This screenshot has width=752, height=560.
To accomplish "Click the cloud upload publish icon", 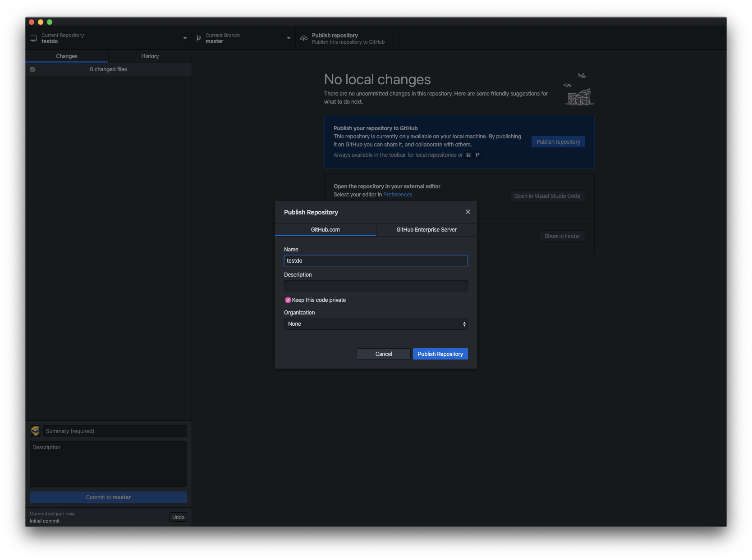I will coord(304,38).
